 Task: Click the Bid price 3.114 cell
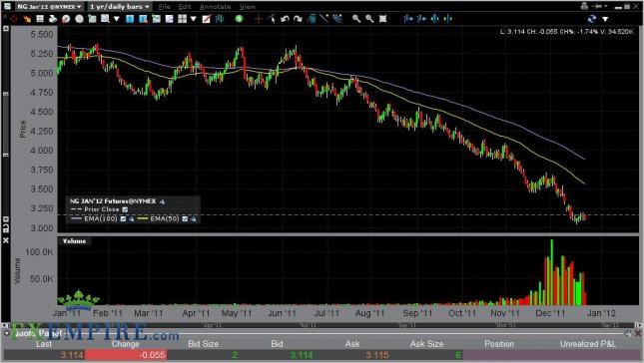coord(302,355)
